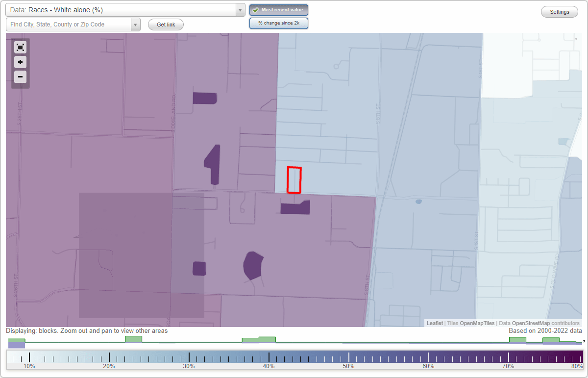Click the red outlined map block
This screenshot has height=378, width=588.
click(294, 180)
